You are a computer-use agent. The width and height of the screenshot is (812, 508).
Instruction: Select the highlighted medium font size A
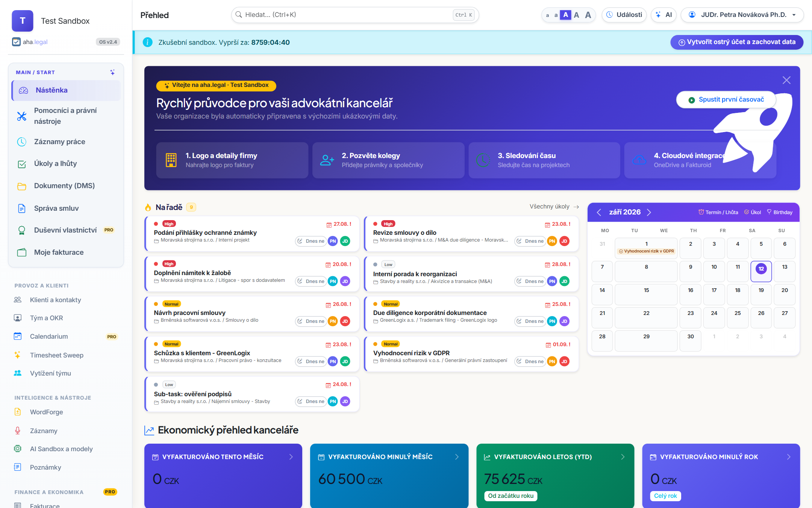click(x=565, y=15)
